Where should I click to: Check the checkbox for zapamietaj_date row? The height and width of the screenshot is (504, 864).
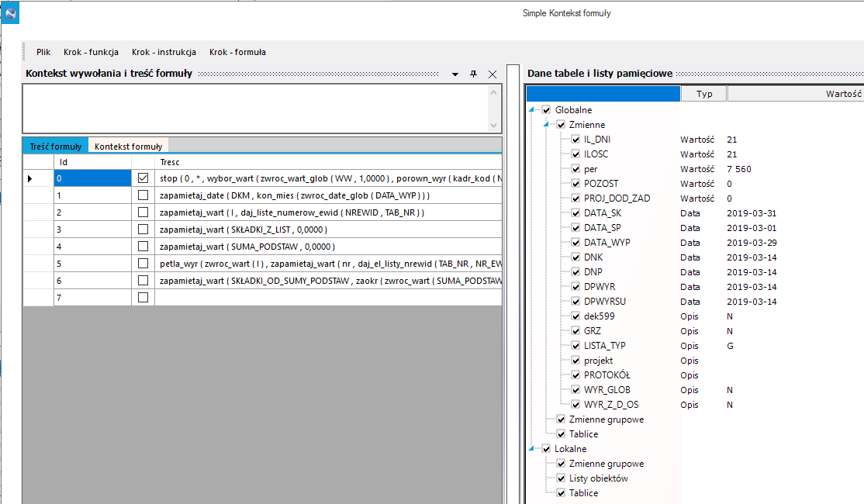pyautogui.click(x=143, y=195)
